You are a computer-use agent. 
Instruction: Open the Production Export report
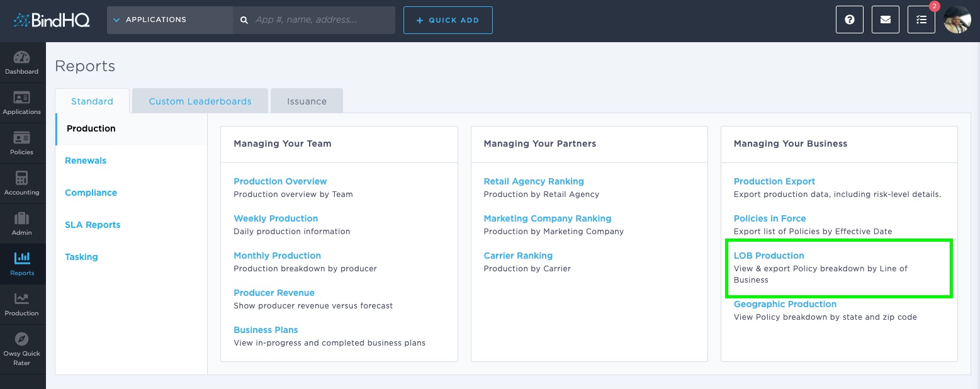pos(774,181)
